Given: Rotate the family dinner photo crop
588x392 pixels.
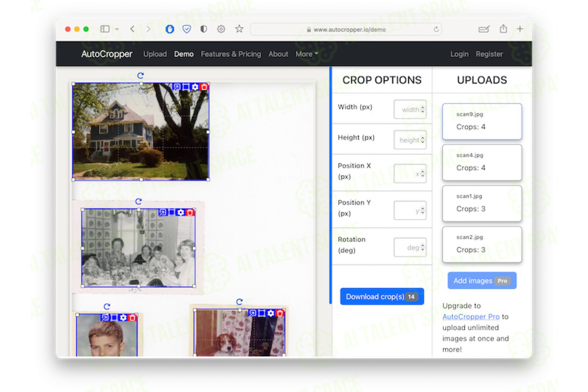Looking at the screenshot, I should click(x=138, y=201).
